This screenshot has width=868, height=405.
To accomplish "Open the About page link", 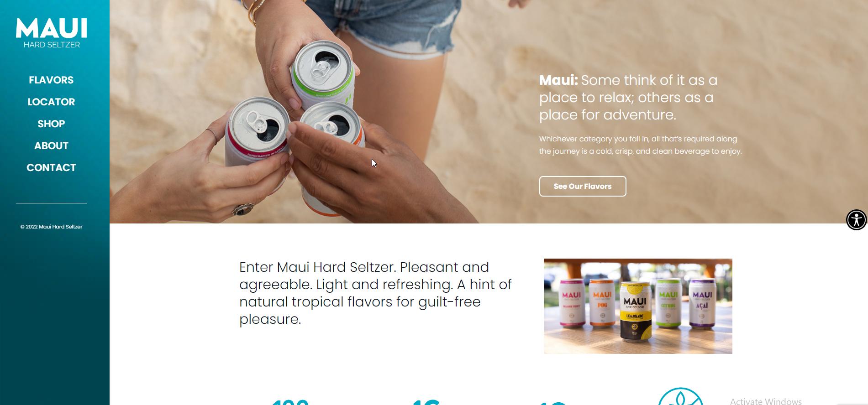I will click(51, 145).
